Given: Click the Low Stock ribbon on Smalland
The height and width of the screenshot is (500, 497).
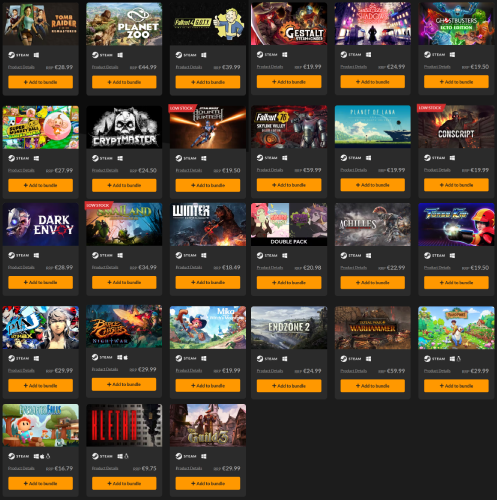Looking at the screenshot, I should click(x=98, y=205).
